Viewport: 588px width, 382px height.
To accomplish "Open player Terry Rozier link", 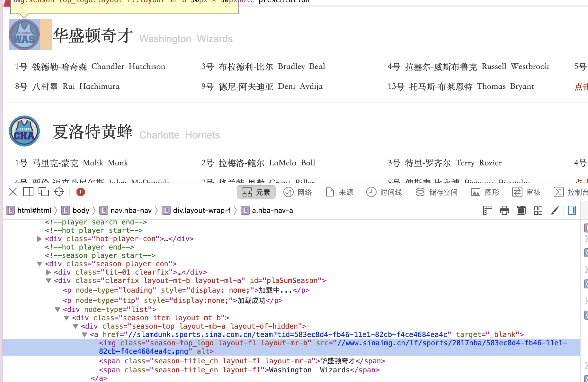I will (x=445, y=163).
